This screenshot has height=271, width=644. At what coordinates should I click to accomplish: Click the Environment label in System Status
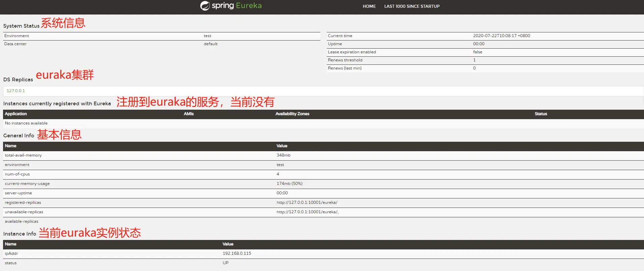pyautogui.click(x=17, y=36)
